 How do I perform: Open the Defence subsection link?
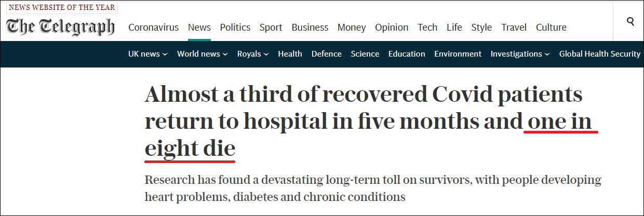[x=326, y=54]
